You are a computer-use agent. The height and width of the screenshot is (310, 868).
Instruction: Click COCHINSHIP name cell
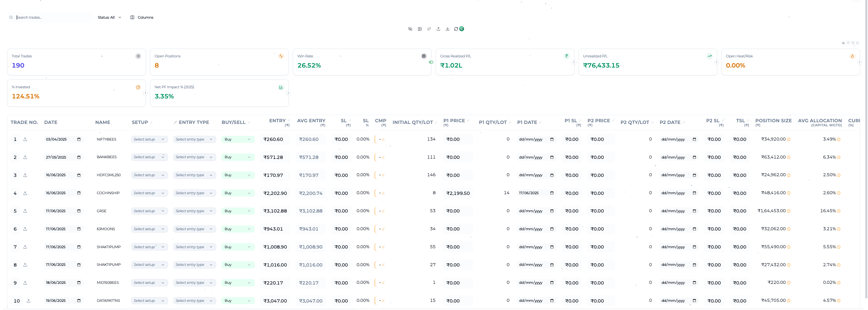pos(108,193)
